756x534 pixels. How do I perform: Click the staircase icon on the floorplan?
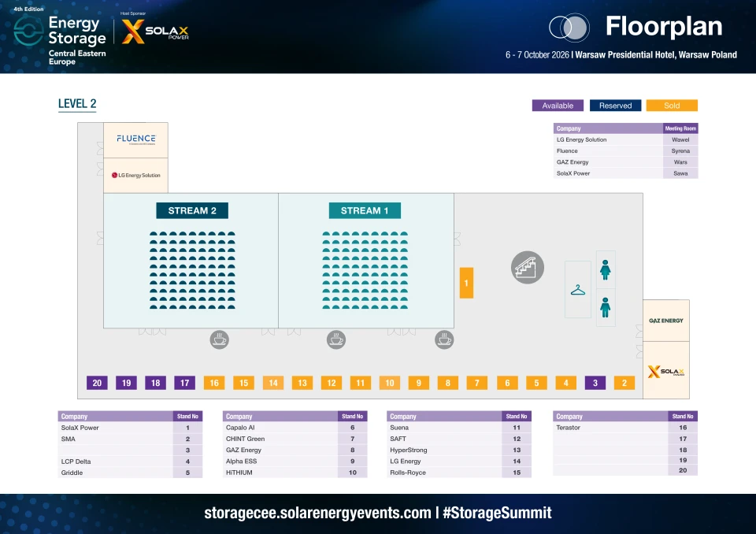coord(528,267)
